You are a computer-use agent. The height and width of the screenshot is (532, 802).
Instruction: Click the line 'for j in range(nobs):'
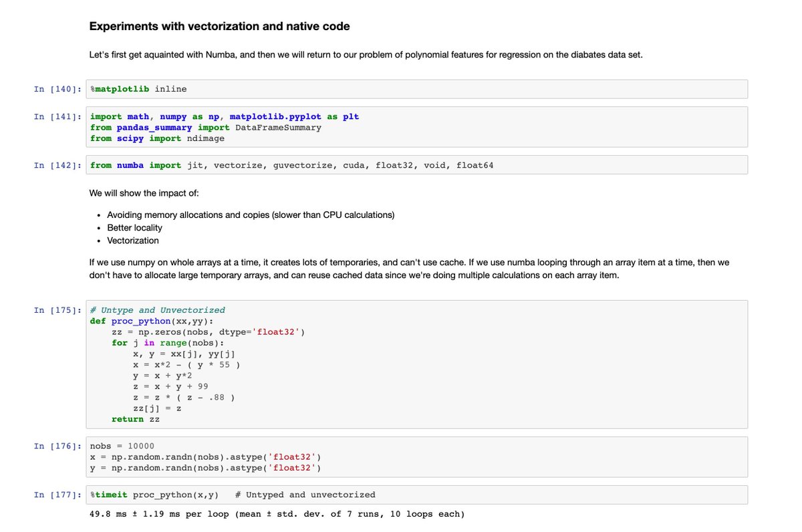click(x=168, y=343)
